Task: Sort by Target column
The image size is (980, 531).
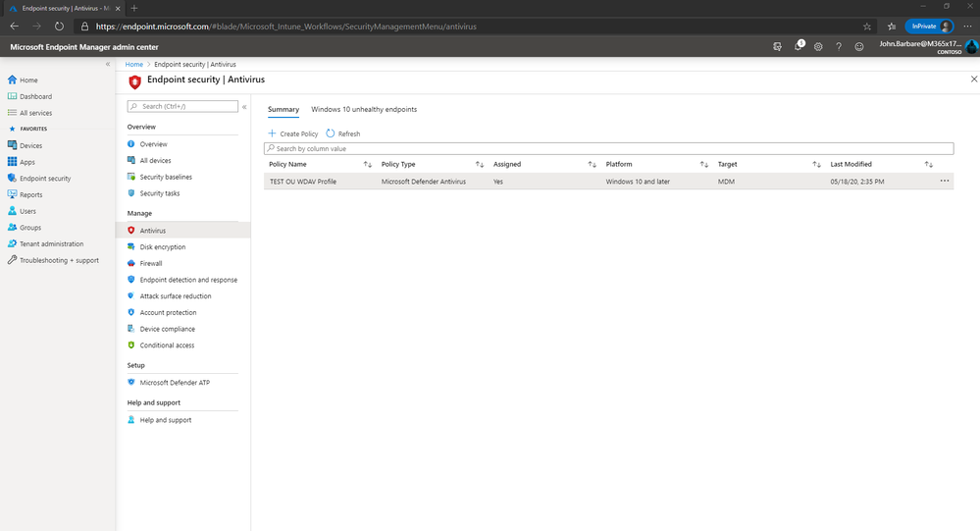Action: 816,165
